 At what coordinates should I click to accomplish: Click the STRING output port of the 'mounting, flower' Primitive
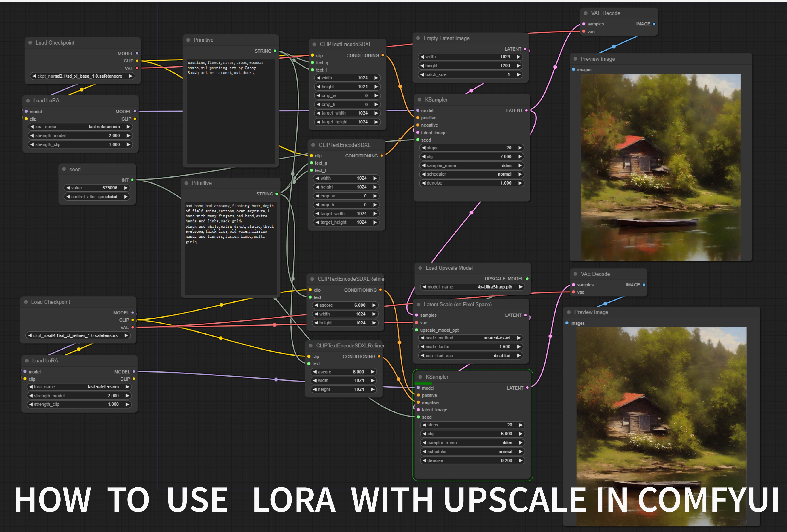tap(275, 51)
